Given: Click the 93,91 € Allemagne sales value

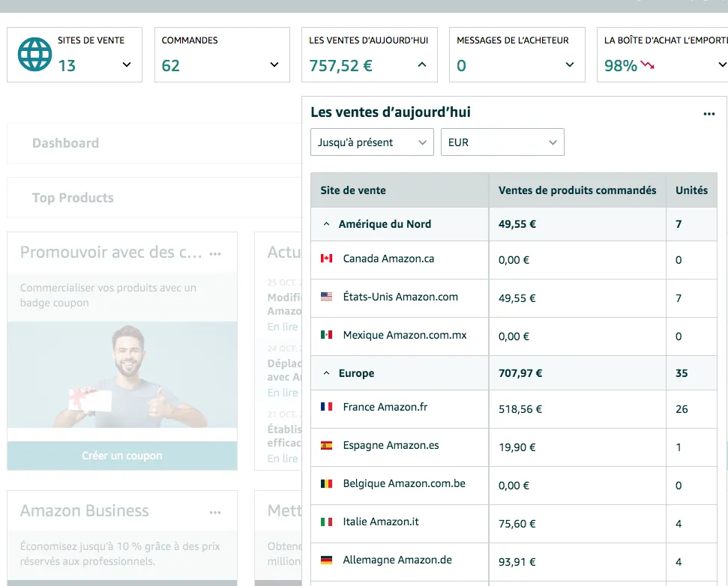Looking at the screenshot, I should point(517,562).
